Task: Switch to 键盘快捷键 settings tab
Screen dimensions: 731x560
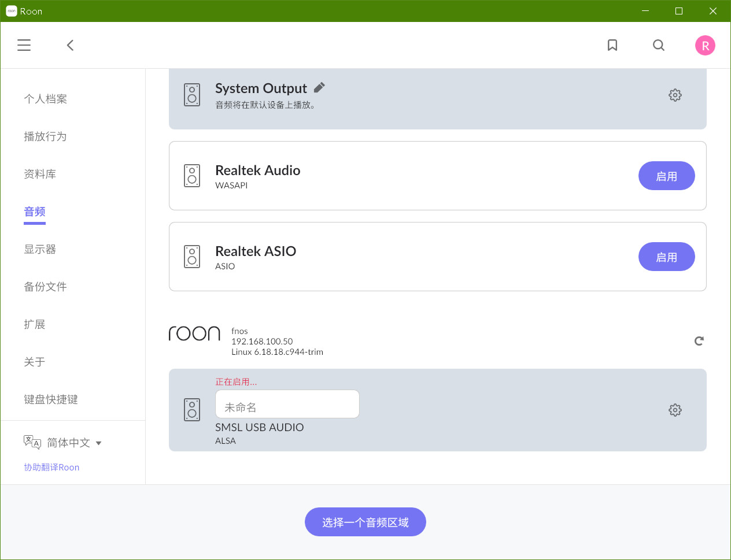Action: (51, 399)
